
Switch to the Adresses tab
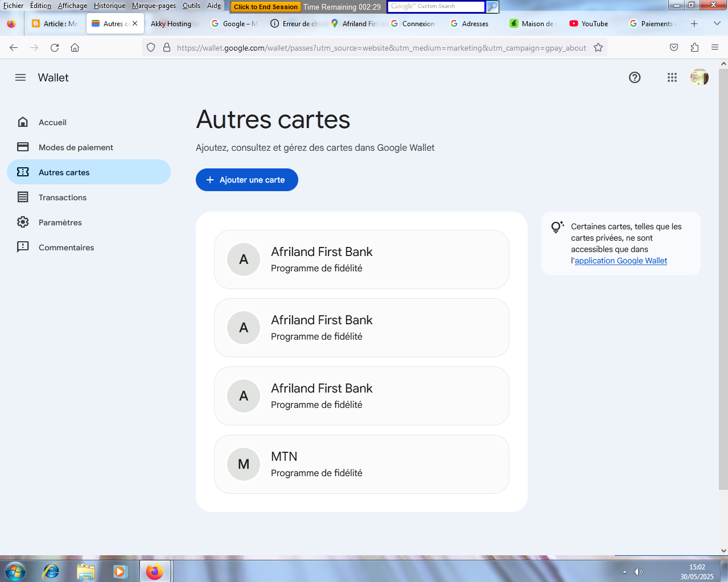(473, 24)
